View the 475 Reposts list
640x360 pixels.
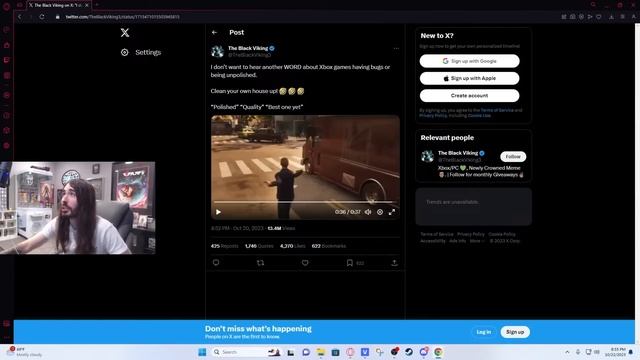point(224,246)
